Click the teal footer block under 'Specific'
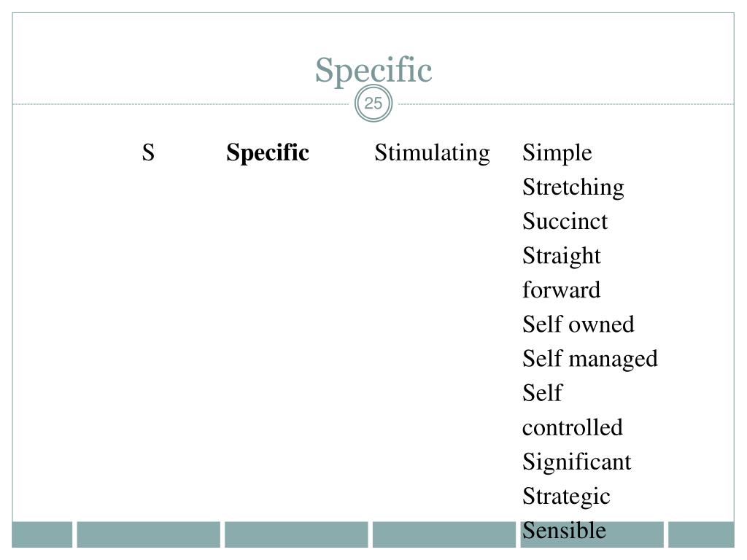Screen dimensions: 747x560 click(x=296, y=534)
